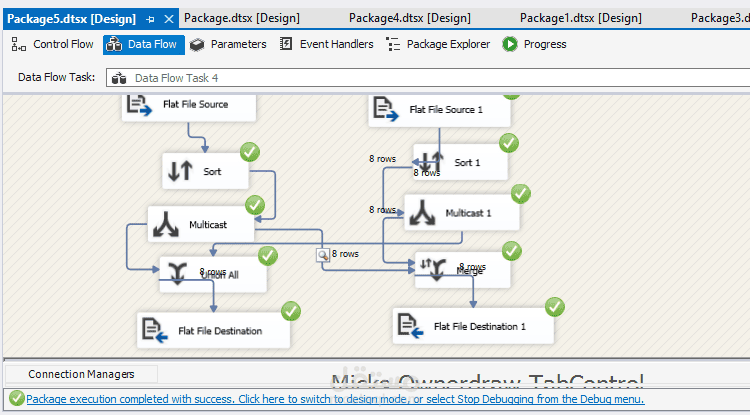
Task: Click the Multicast 1 component icon
Action: point(422,213)
